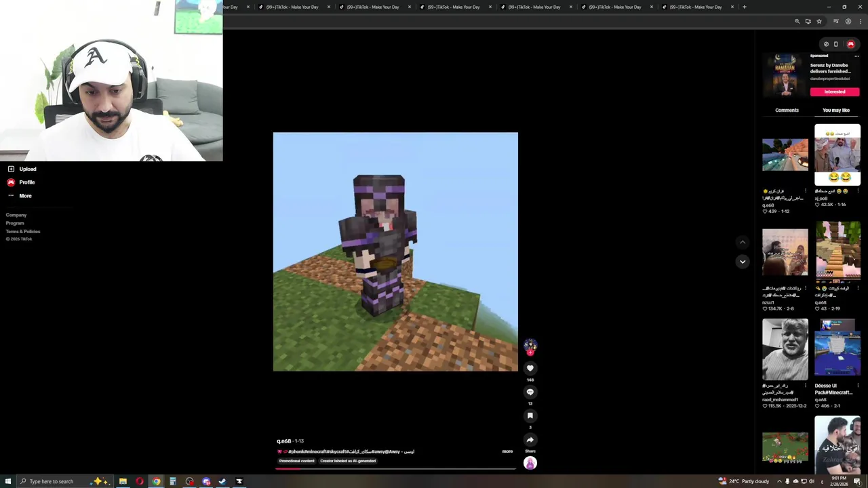Click circular gauge icon in floating pill
This screenshot has width=868, height=488.
[x=826, y=44]
